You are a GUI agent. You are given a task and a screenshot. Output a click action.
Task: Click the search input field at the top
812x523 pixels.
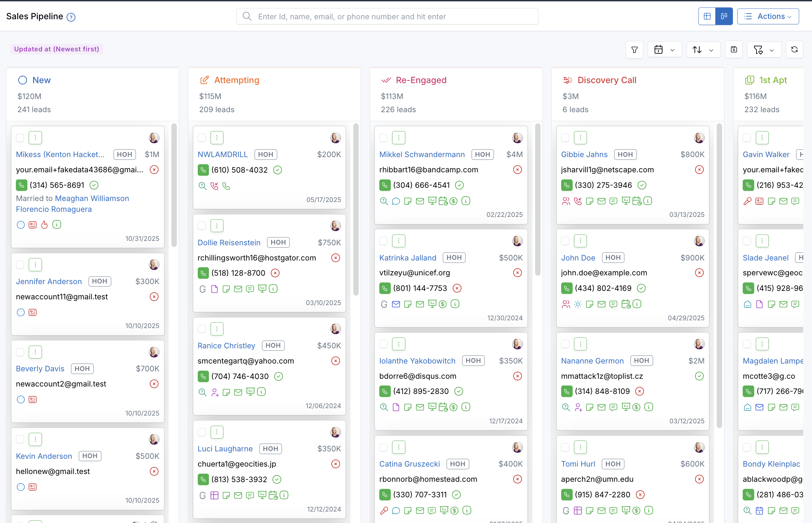coord(387,16)
